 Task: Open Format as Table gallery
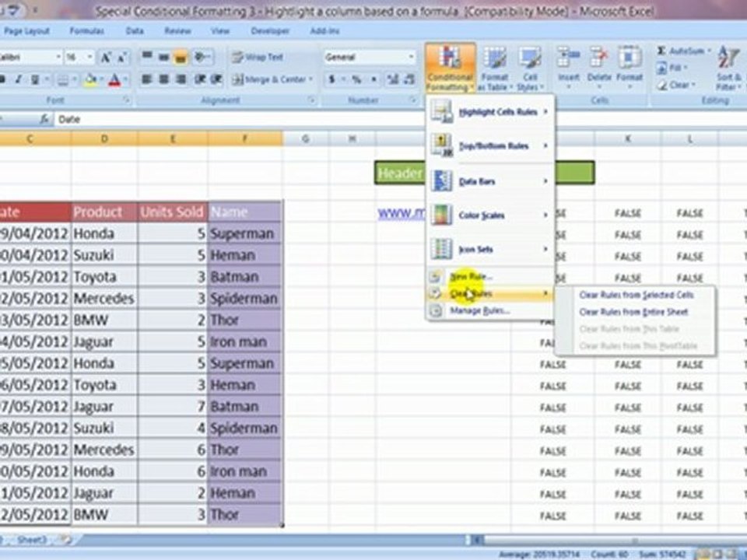tap(495, 68)
